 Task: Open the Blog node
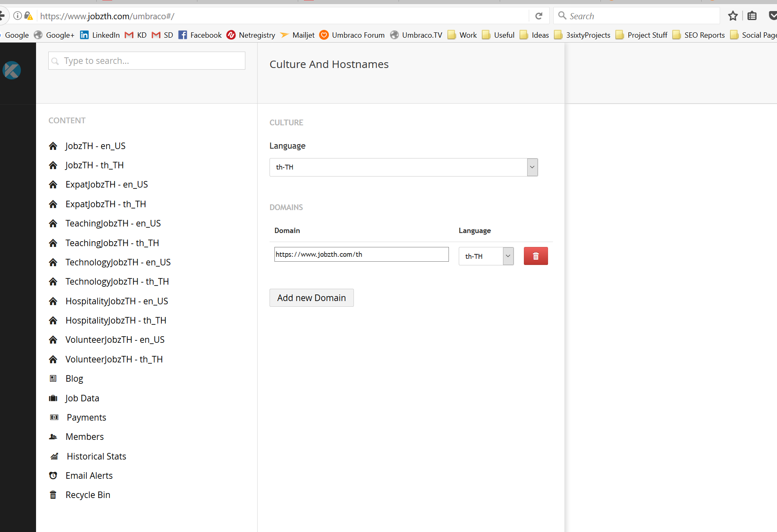pyautogui.click(x=74, y=379)
